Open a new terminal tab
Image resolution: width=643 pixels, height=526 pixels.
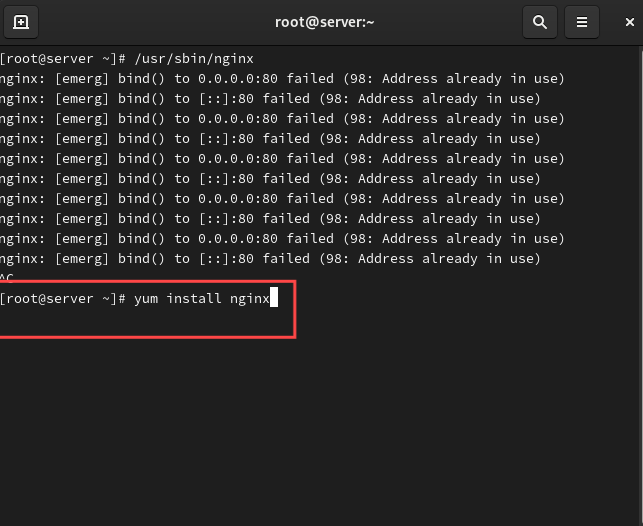click(x=21, y=22)
